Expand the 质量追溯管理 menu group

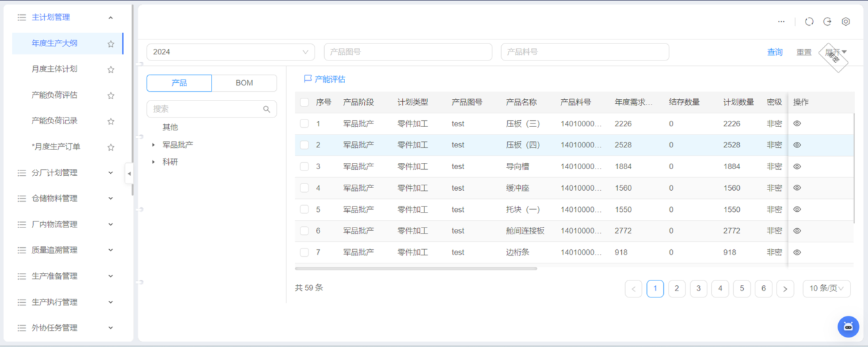coord(111,250)
